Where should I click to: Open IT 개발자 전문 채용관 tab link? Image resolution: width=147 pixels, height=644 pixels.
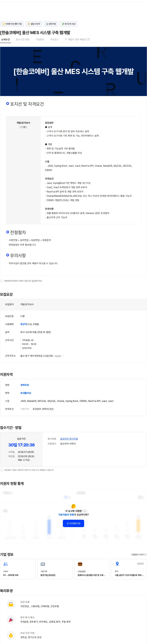pos(77,39)
